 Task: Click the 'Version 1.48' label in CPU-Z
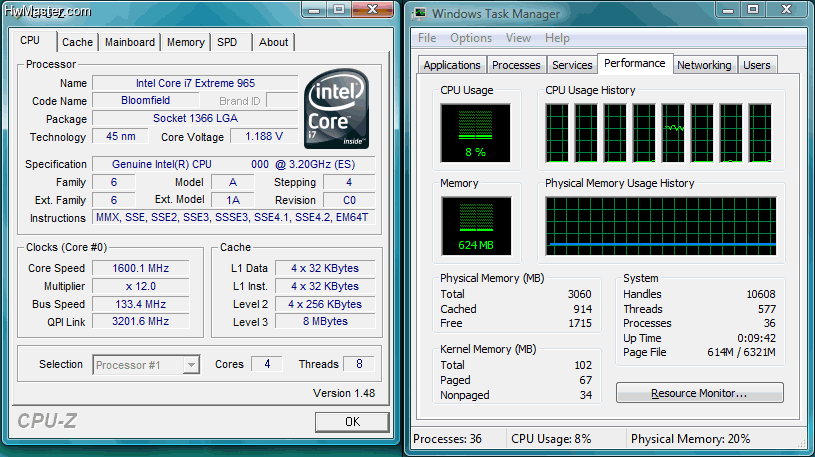click(344, 393)
